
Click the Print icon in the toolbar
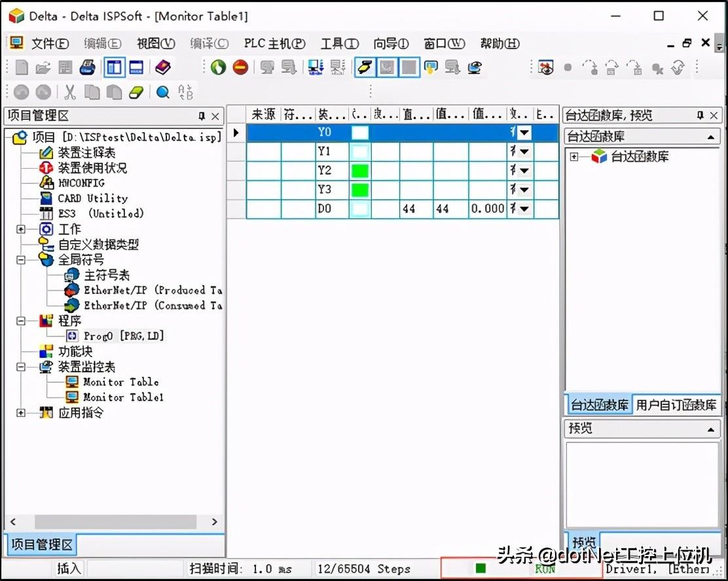point(87,68)
